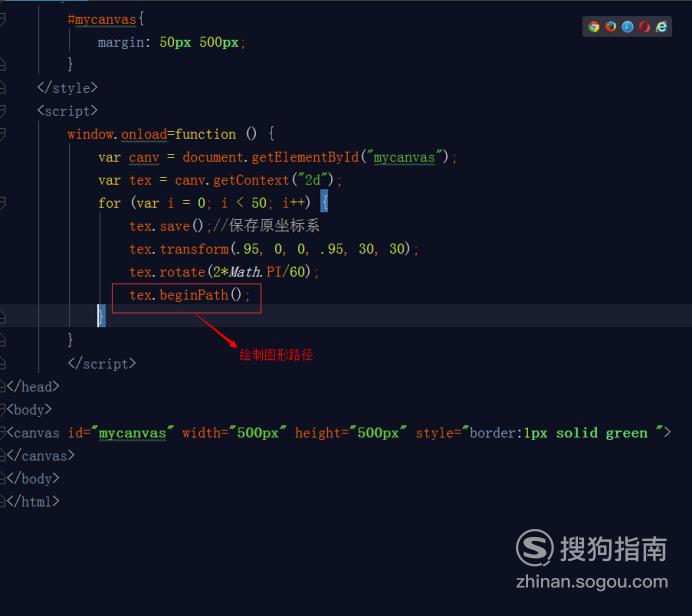Click the margin property name
The width and height of the screenshot is (692, 616).
point(121,43)
